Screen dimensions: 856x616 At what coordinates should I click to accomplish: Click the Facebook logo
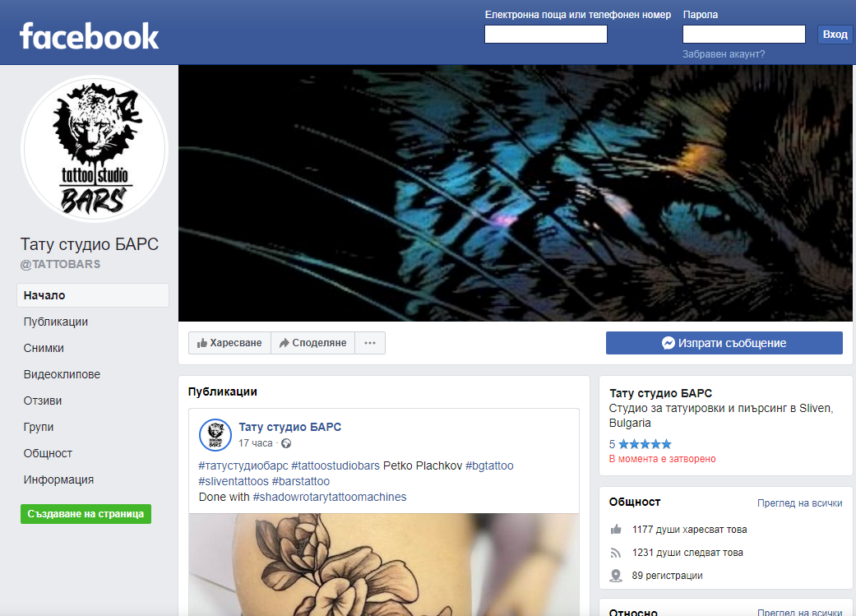coord(90,36)
